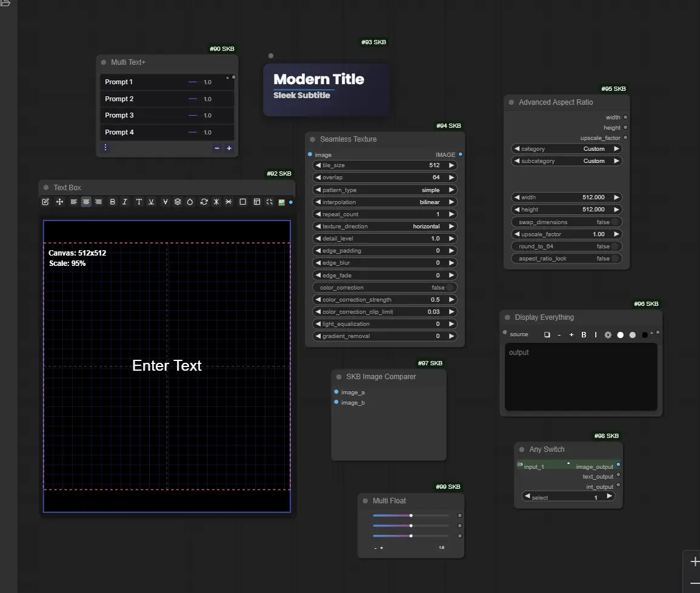Click left arrow on texture_direction selector
This screenshot has width=700, height=593.
point(318,227)
